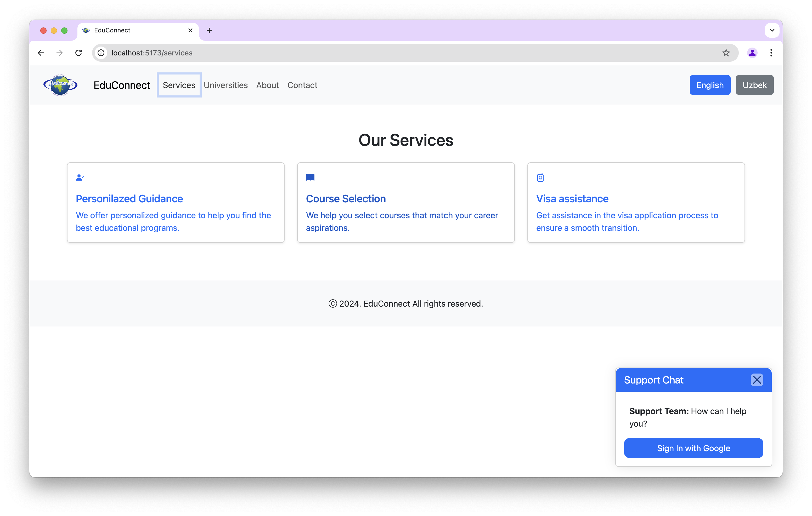Reload the page
Viewport: 812px width, 516px height.
coord(78,53)
